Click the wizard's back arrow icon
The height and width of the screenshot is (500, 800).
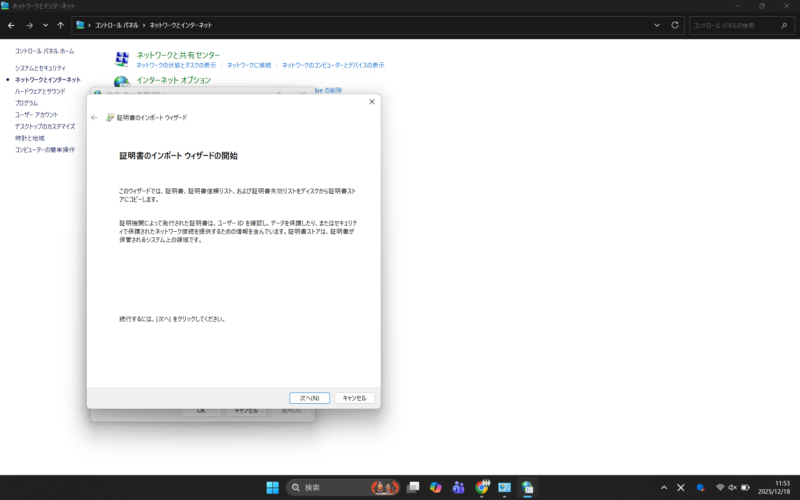(94, 118)
